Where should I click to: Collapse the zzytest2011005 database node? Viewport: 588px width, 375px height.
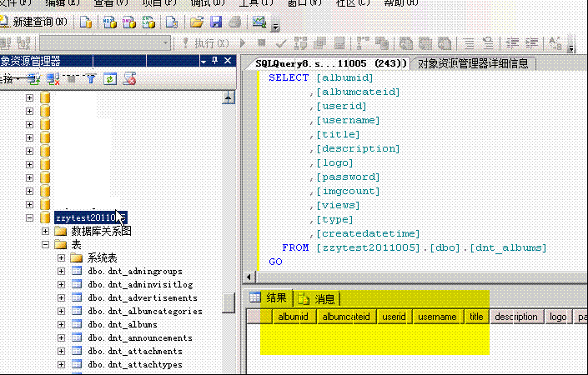tap(30, 217)
